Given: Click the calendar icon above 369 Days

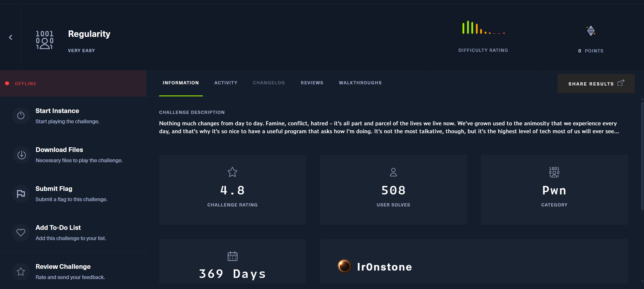Looking at the screenshot, I should click(x=232, y=256).
